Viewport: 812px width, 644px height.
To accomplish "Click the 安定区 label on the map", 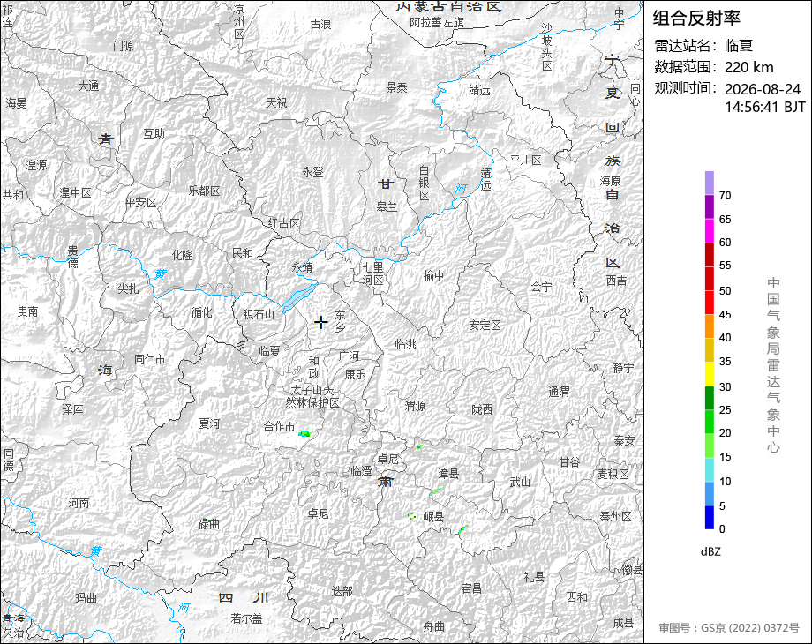I will coord(485,326).
